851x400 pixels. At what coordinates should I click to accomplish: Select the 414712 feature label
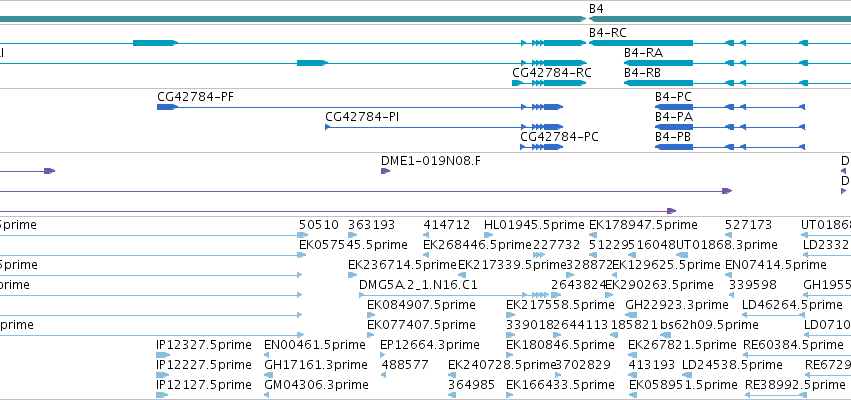point(447,225)
